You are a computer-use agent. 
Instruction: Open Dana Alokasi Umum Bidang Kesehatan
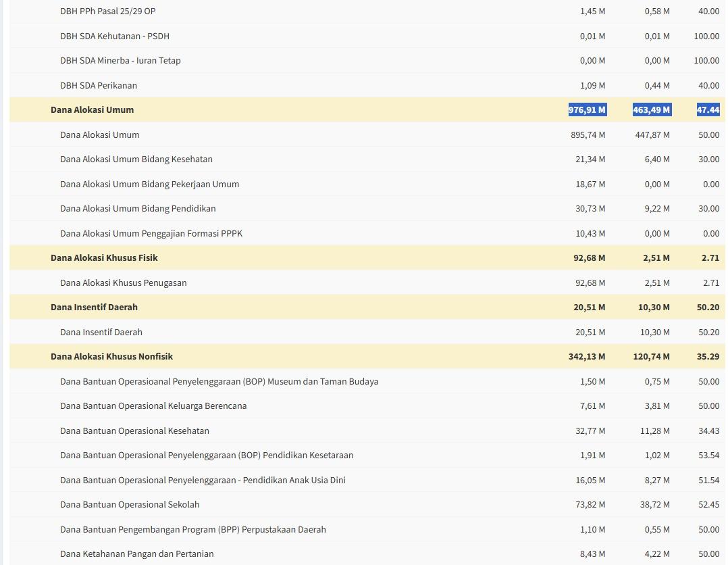click(x=136, y=159)
